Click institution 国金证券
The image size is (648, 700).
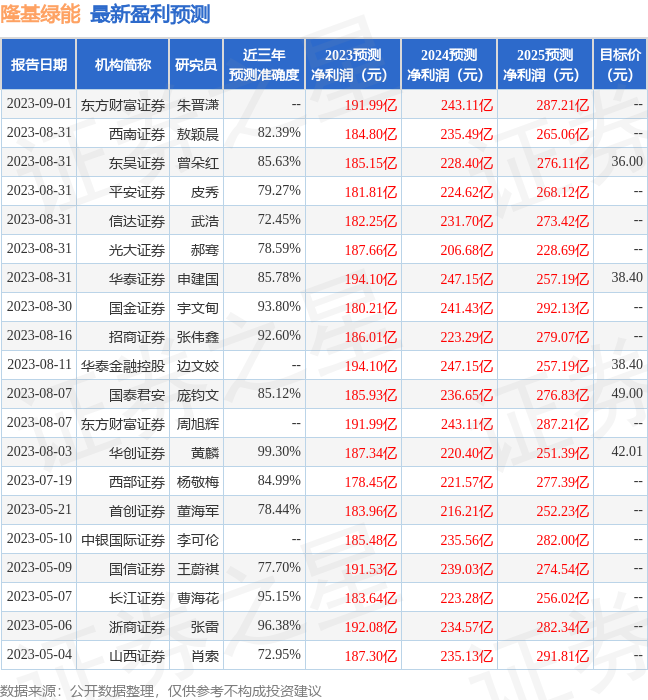(x=137, y=308)
